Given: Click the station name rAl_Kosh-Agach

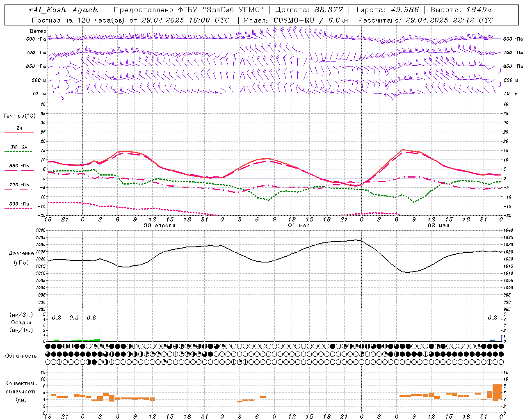Looking at the screenshot, I should [64, 10].
